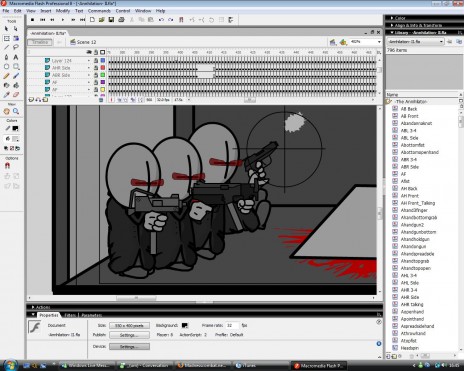Select the Oval tool
The image size is (464, 371).
pyautogui.click(x=6, y=66)
